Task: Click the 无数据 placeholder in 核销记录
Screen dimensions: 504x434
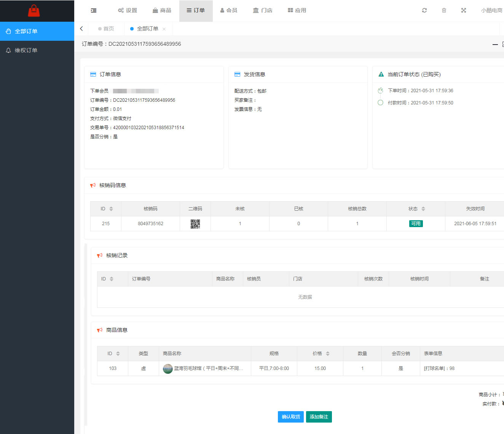Action: (x=305, y=297)
